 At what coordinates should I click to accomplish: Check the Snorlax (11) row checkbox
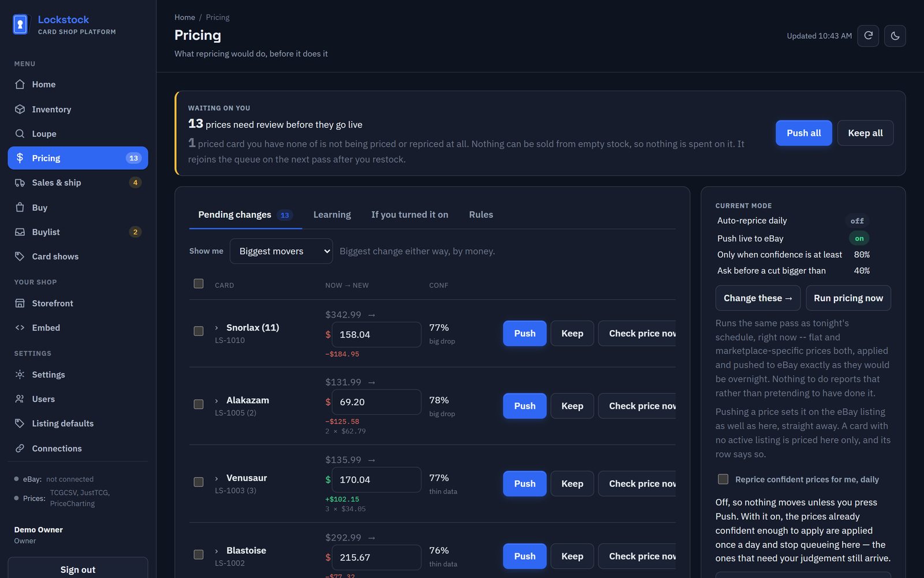coord(199,331)
